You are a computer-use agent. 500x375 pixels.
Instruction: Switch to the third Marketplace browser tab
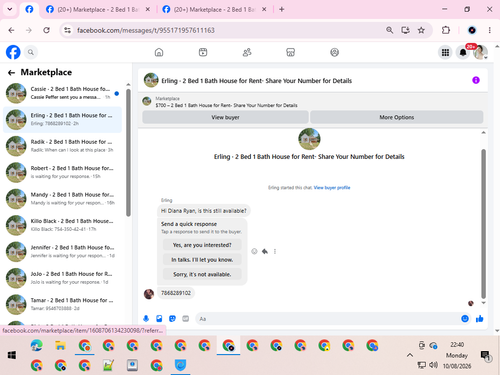point(215,10)
